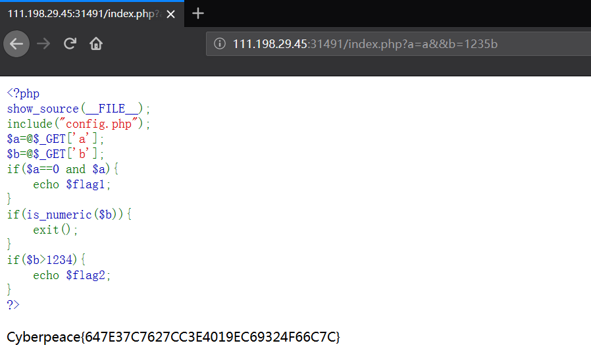This screenshot has width=591, height=364.
Task: Click the $a=@$_GET['a'] line
Action: click(55, 139)
